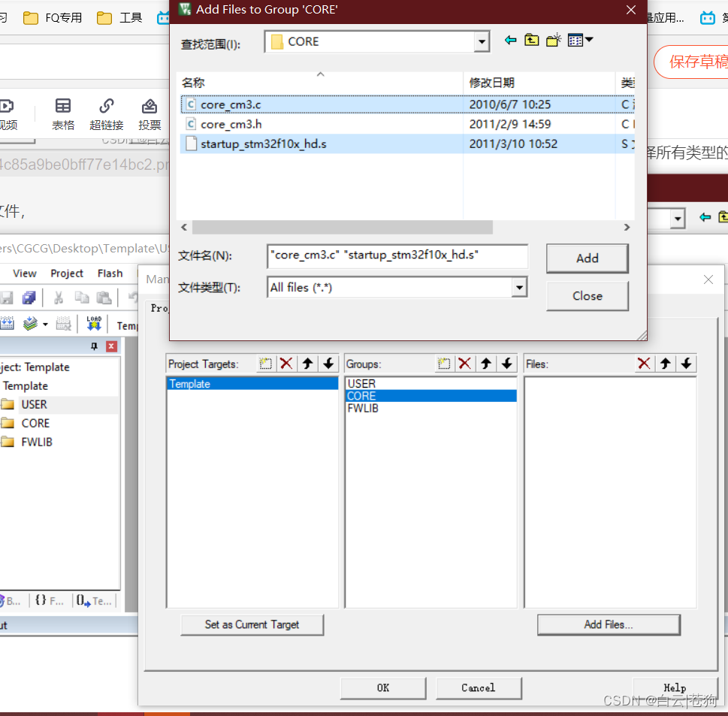Screen dimensions: 728x716
Task: Click the left scroll arrow of file list
Action: (x=184, y=227)
